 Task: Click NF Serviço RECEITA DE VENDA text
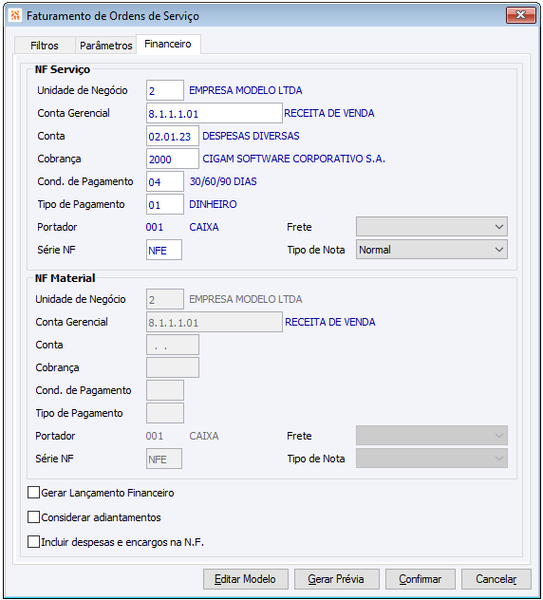click(x=329, y=113)
